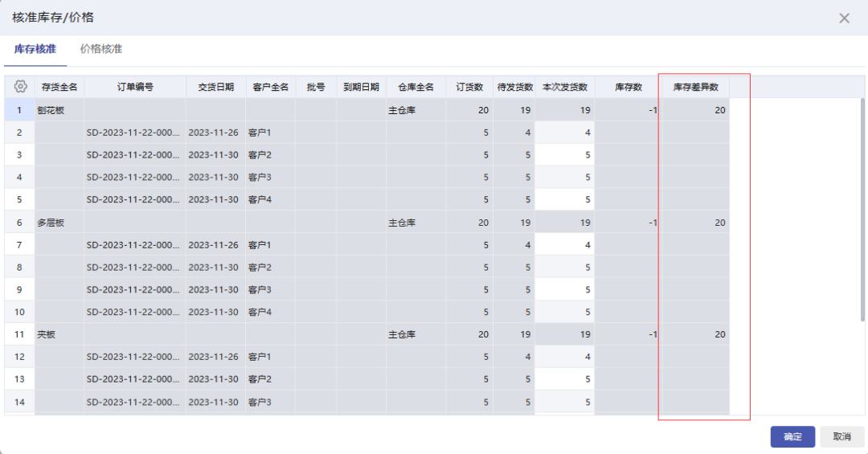The height and width of the screenshot is (454, 868).
Task: Click the 订单编号 column header
Action: 135,87
